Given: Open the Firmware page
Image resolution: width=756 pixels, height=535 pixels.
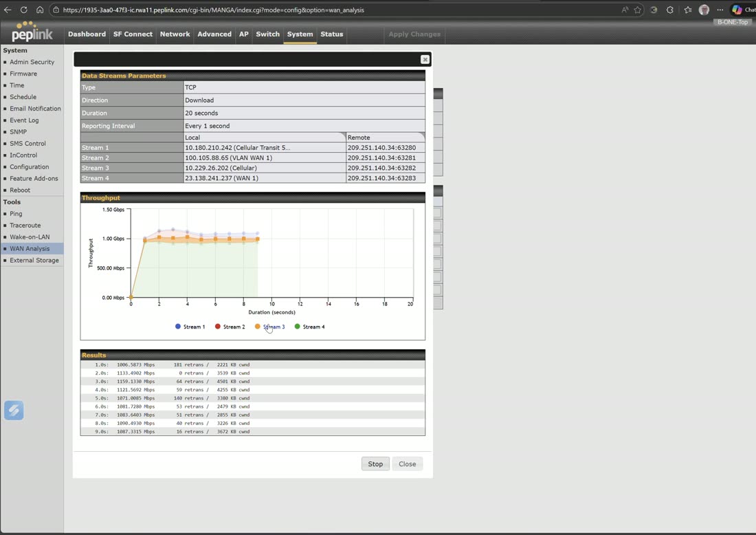Looking at the screenshot, I should click(23, 74).
